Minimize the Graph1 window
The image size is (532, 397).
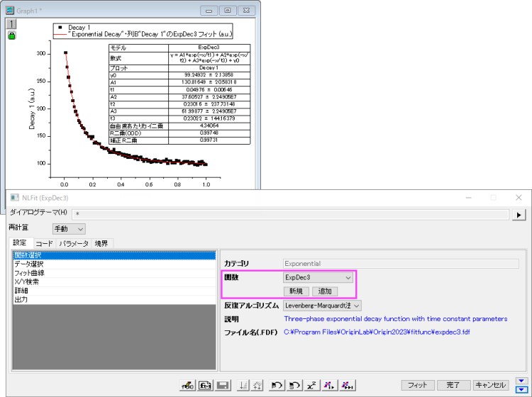[209, 11]
